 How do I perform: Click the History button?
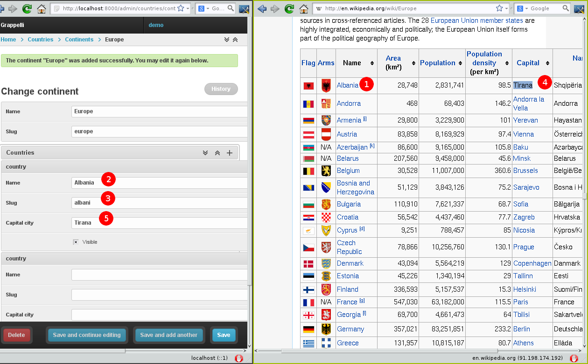click(x=221, y=89)
